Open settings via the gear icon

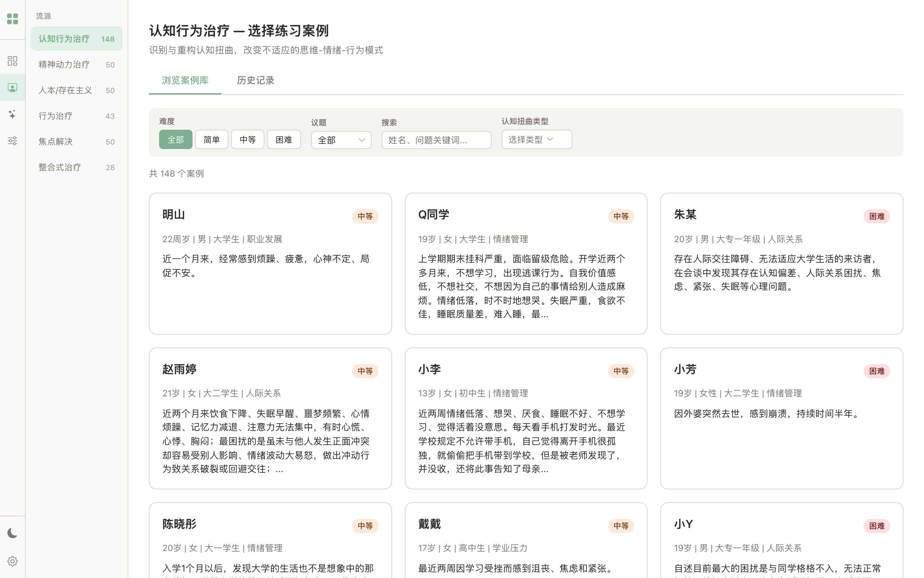pyautogui.click(x=13, y=561)
